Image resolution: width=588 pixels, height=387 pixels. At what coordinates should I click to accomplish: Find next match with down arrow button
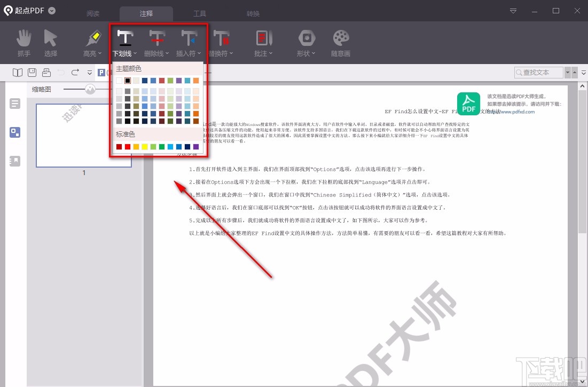568,72
